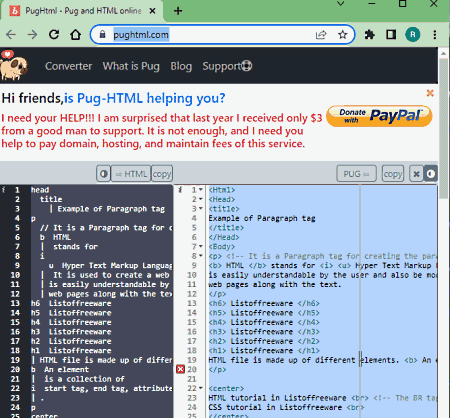
Task: Copy the Pug editor content
Action: (162, 174)
